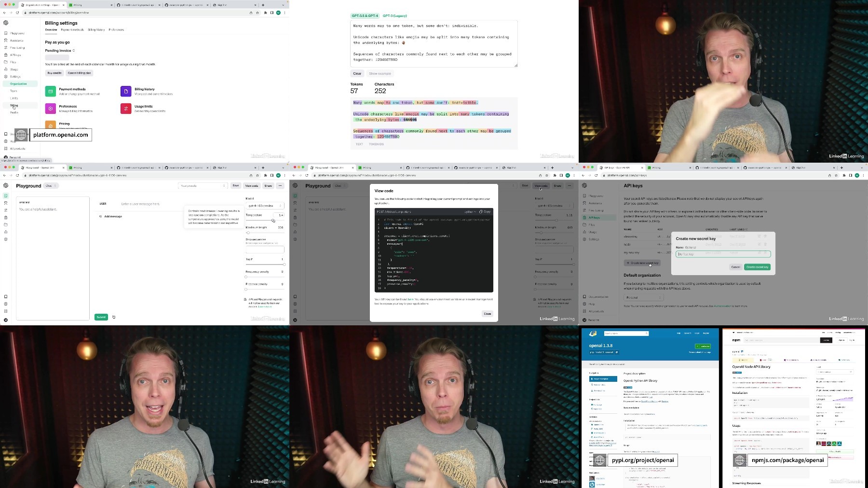Click the API keys lock icon in Playground sidebar

click(x=6, y=217)
